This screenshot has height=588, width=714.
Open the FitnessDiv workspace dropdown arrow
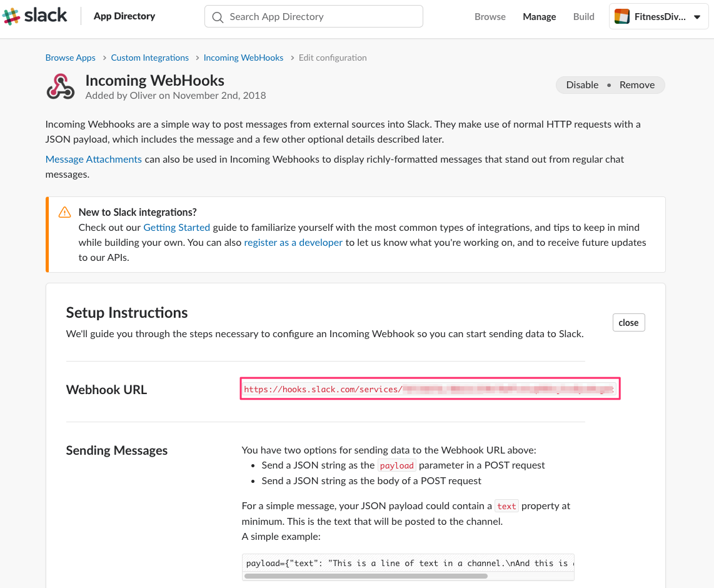[x=696, y=17]
